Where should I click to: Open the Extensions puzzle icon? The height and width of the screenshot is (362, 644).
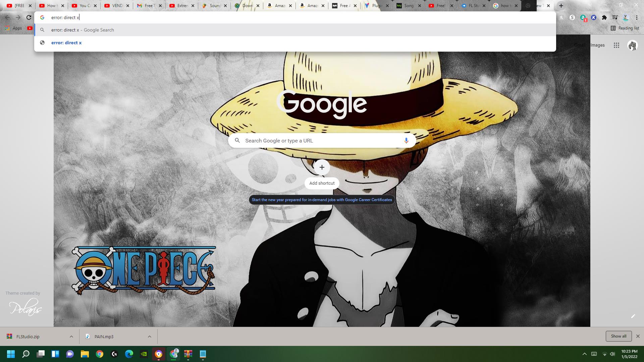(604, 17)
